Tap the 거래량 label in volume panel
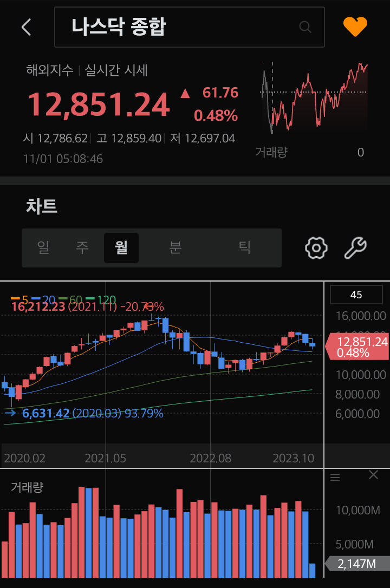Viewport: 390px width, 588px height. [27, 487]
